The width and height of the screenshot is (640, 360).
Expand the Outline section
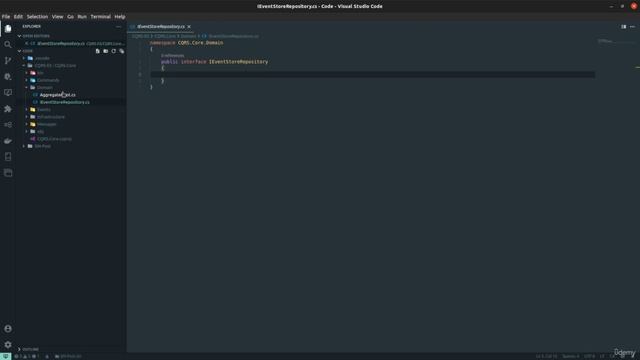click(31, 349)
